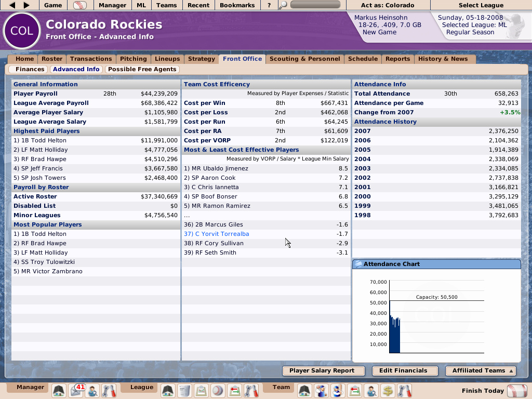Switch to the Pitching tab
The height and width of the screenshot is (399, 532).
coord(134,59)
